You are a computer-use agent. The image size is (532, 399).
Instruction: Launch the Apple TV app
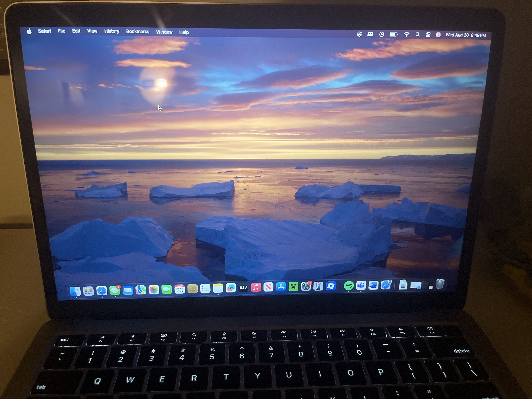[x=243, y=287]
